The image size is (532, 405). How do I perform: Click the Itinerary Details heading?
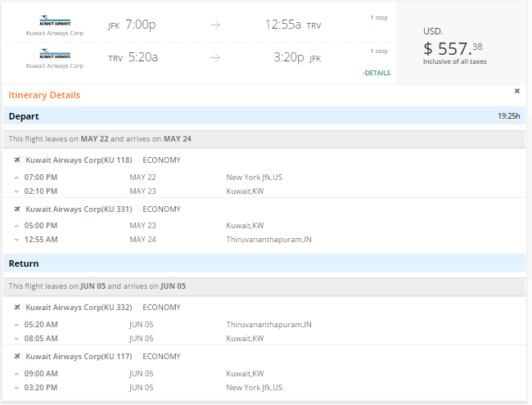coord(44,95)
